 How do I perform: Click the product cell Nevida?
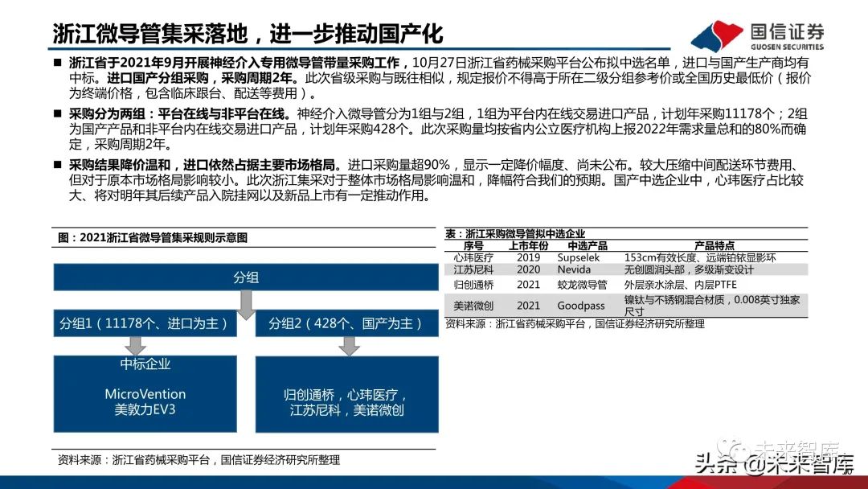pyautogui.click(x=574, y=269)
